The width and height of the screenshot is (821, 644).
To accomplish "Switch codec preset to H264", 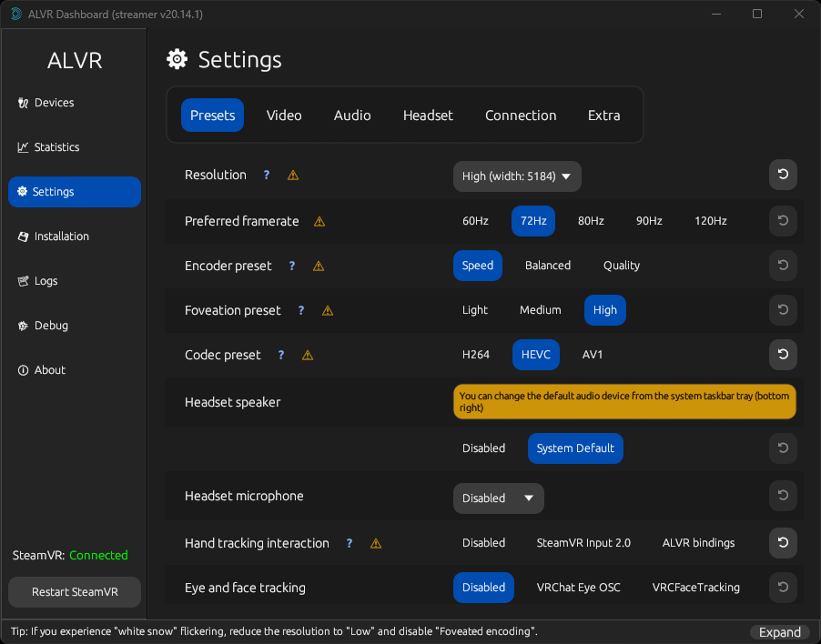I will tap(476, 355).
